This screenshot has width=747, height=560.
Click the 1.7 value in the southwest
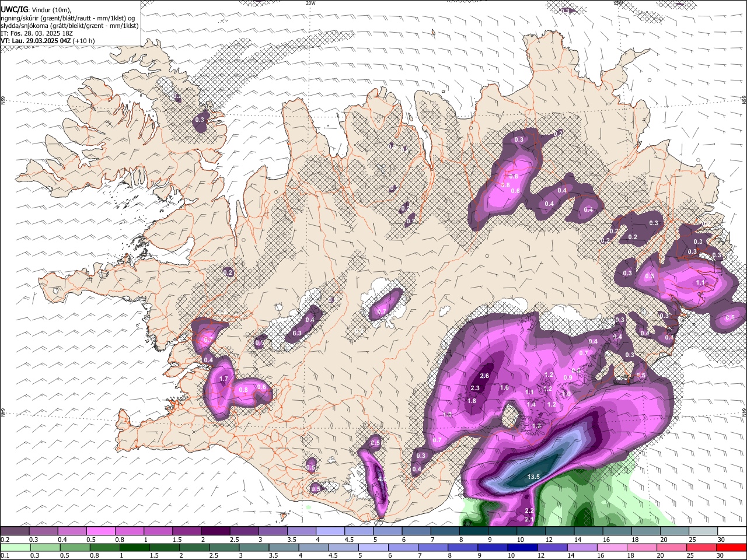click(224, 379)
